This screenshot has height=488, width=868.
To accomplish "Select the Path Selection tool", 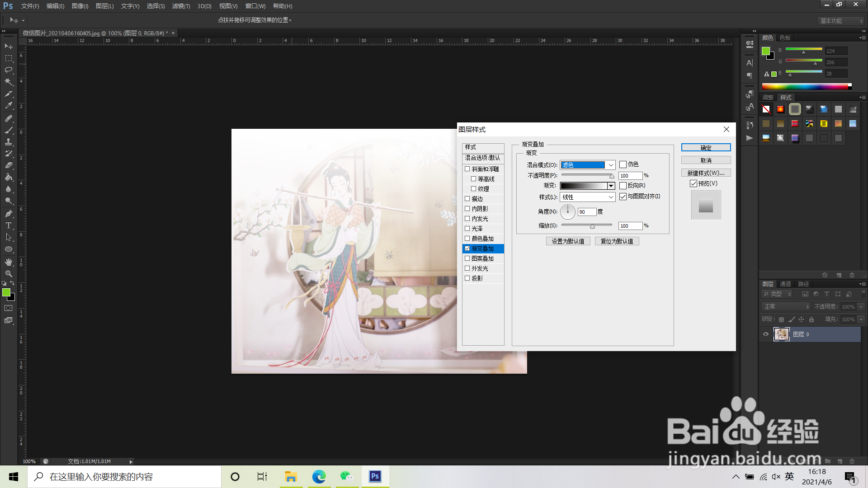I will click(9, 237).
